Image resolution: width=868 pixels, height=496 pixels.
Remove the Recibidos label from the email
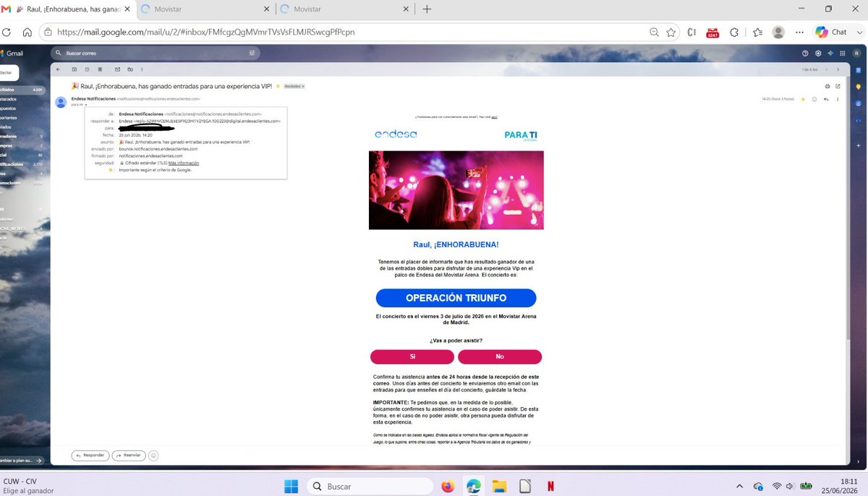click(x=303, y=86)
